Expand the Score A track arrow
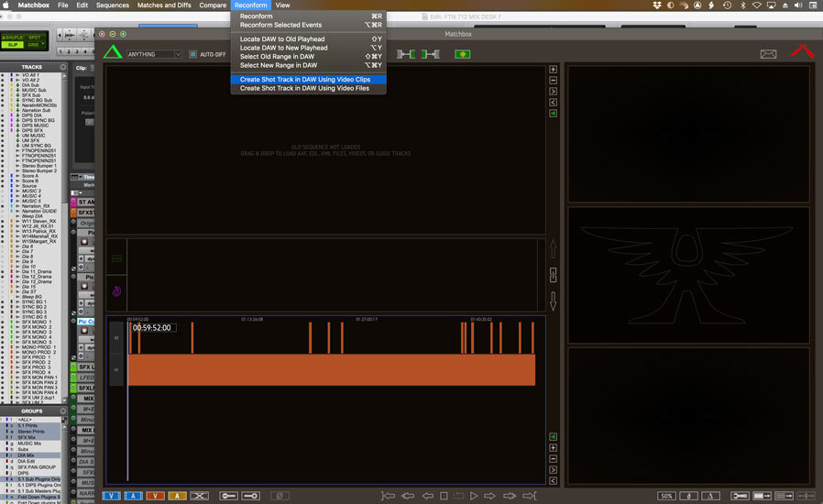 17,176
